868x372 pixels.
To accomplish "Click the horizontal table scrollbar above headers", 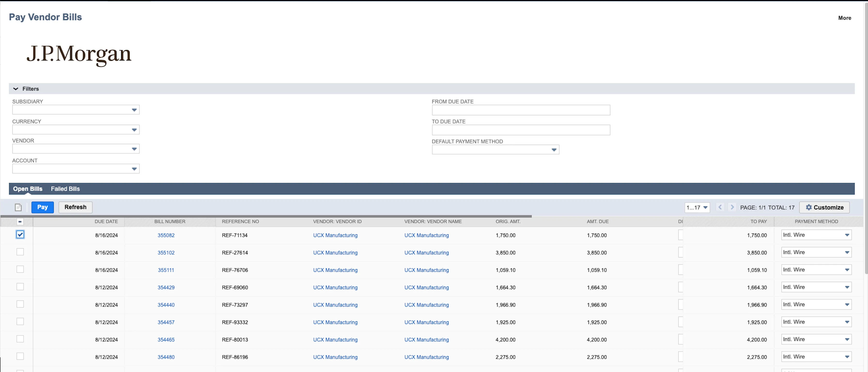I will [266, 216].
